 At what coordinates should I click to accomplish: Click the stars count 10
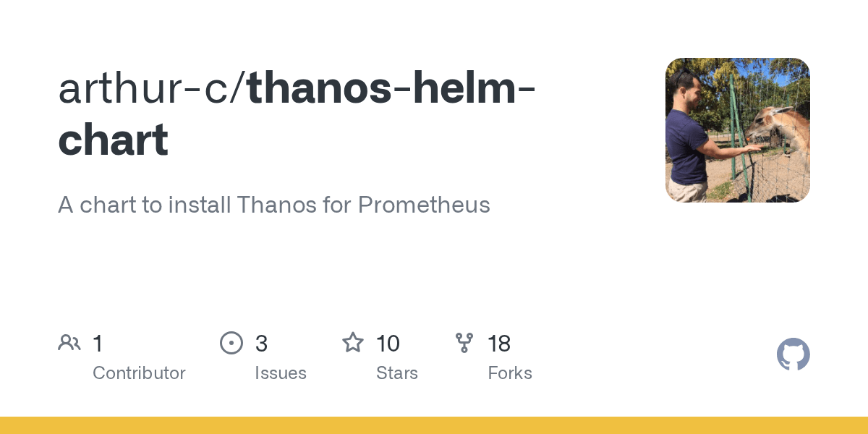(x=388, y=344)
